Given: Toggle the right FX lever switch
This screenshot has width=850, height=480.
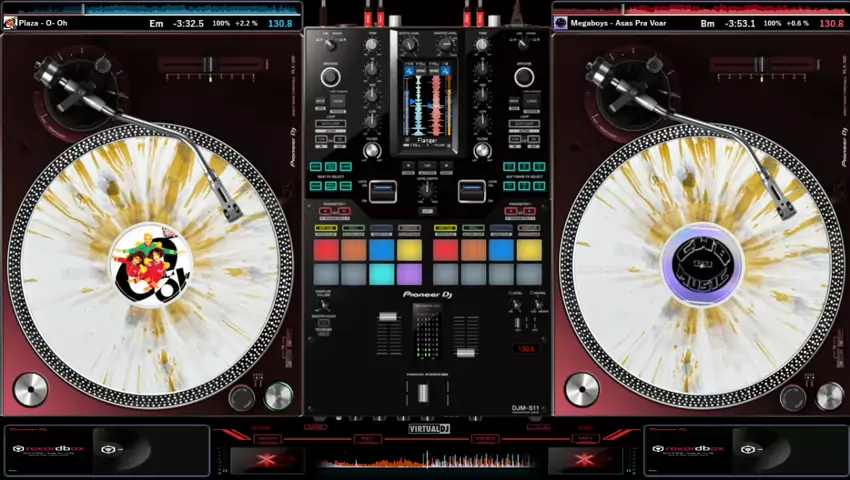Looking at the screenshot, I should pyautogui.click(x=471, y=190).
